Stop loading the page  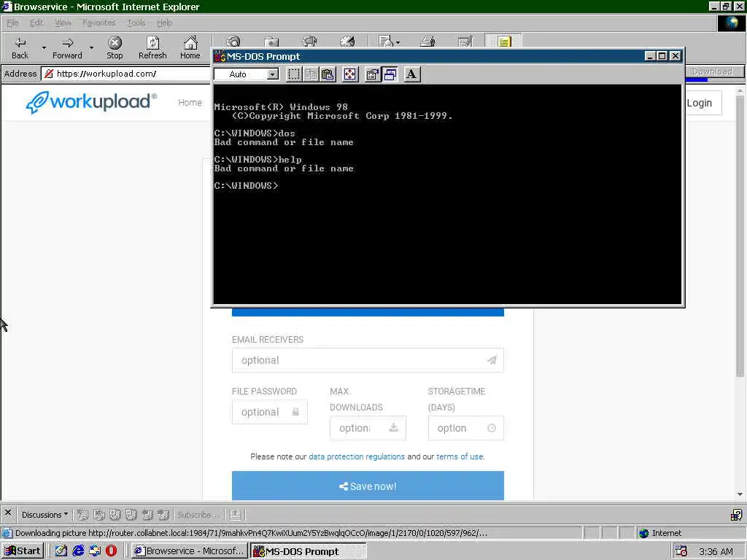tap(115, 48)
